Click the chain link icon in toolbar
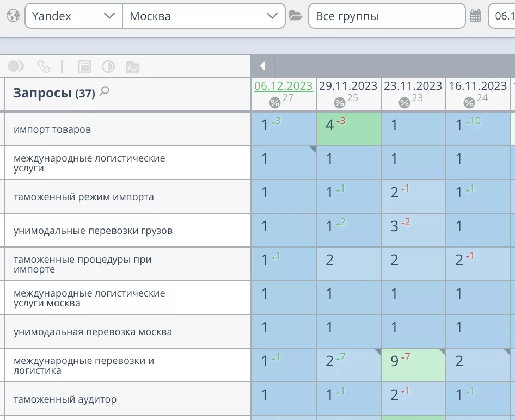The width and height of the screenshot is (515, 420). tap(44, 66)
